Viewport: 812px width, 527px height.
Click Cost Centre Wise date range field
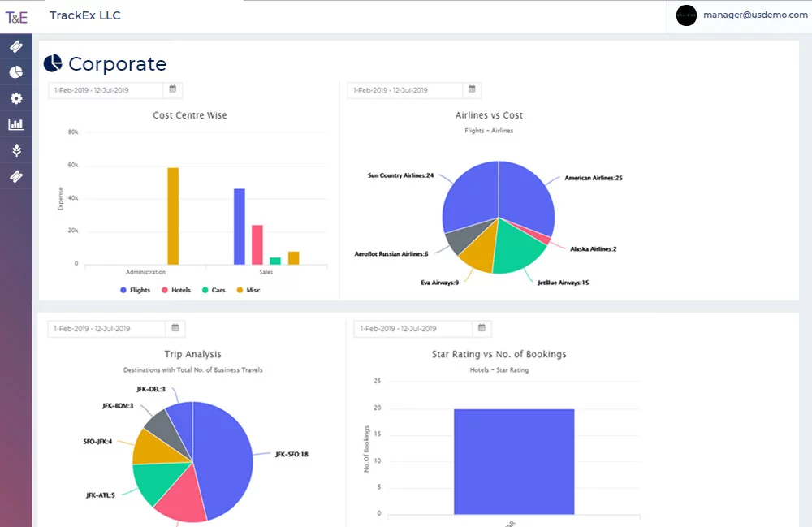(x=106, y=90)
